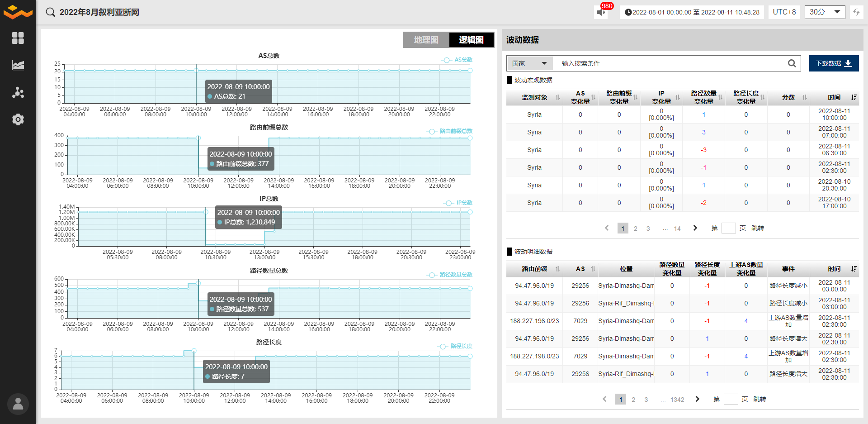Screen dimensions: 868x424
Task: Toggle the AS总数 legend series
Action: coord(457,60)
